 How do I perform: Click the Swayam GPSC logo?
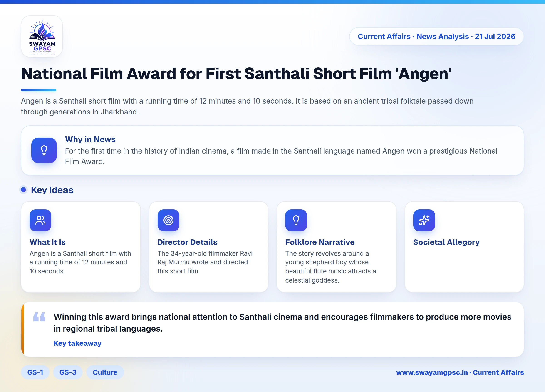point(42,36)
